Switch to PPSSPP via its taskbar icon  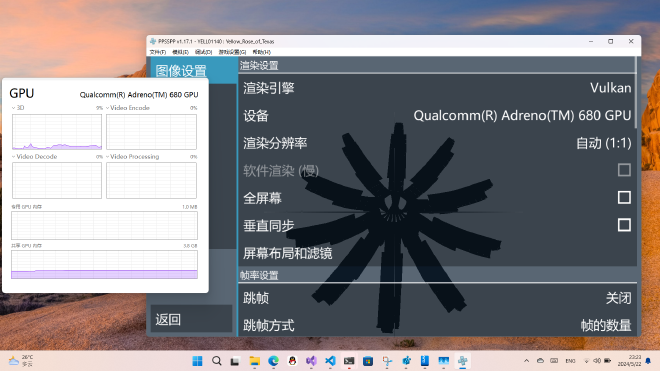463,361
